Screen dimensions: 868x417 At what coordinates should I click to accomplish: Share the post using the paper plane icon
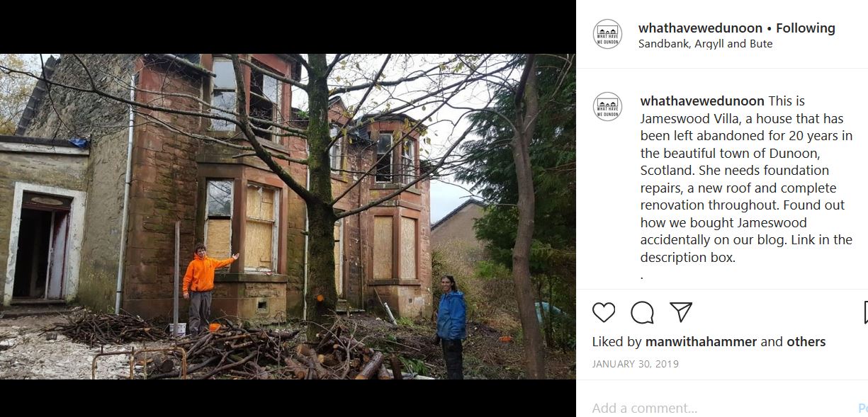(x=681, y=312)
